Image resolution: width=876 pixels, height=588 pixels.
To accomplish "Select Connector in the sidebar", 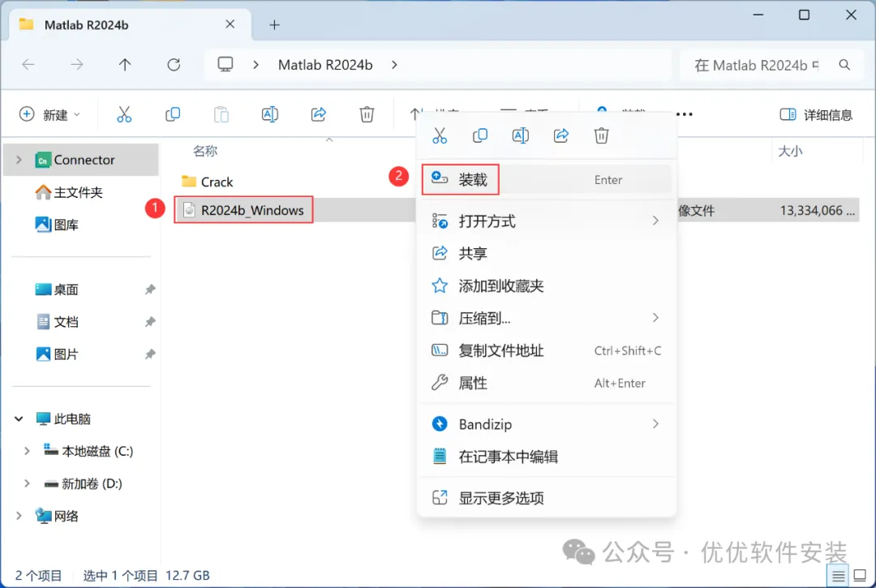I will pyautogui.click(x=81, y=160).
